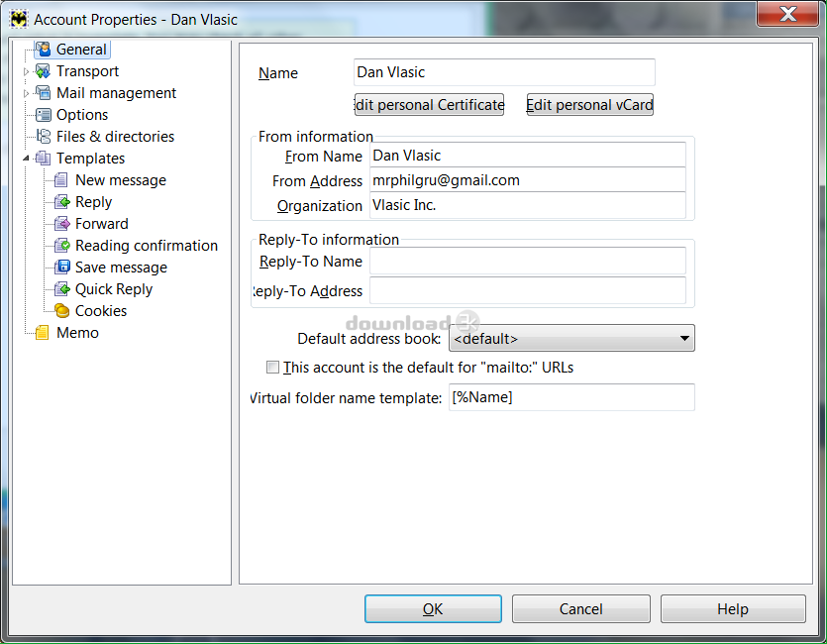Open the Quick Reply template item

[x=113, y=289]
